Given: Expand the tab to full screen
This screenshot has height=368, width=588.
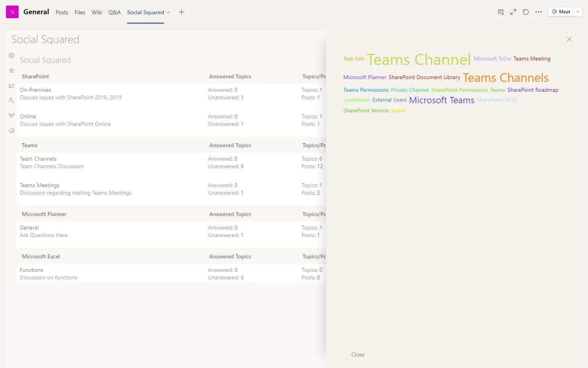Looking at the screenshot, I should [513, 12].
